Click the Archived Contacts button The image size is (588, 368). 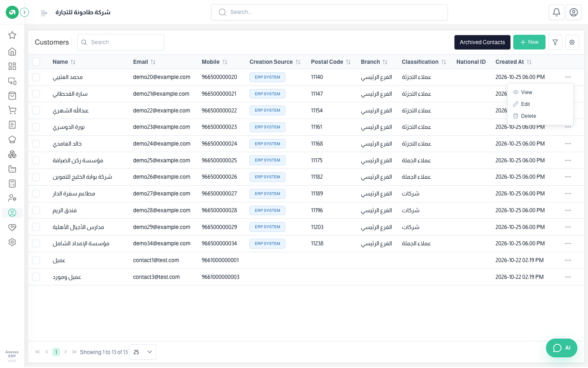(482, 42)
